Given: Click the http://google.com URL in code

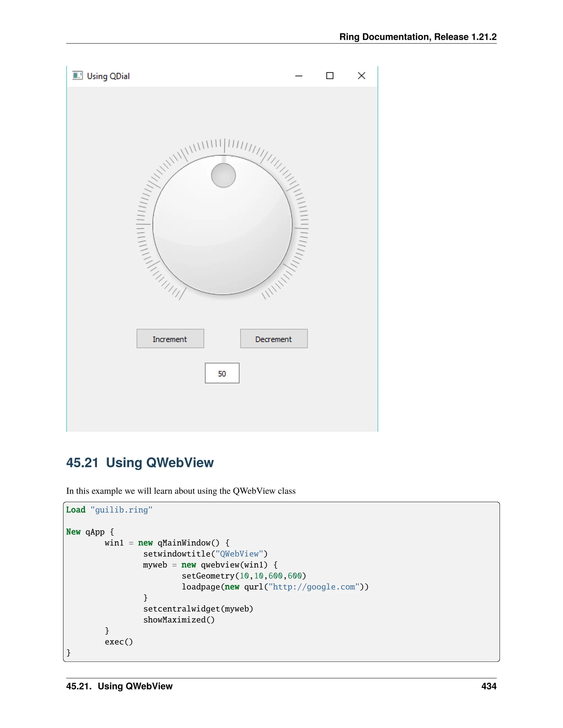Looking at the screenshot, I should pos(314,587).
